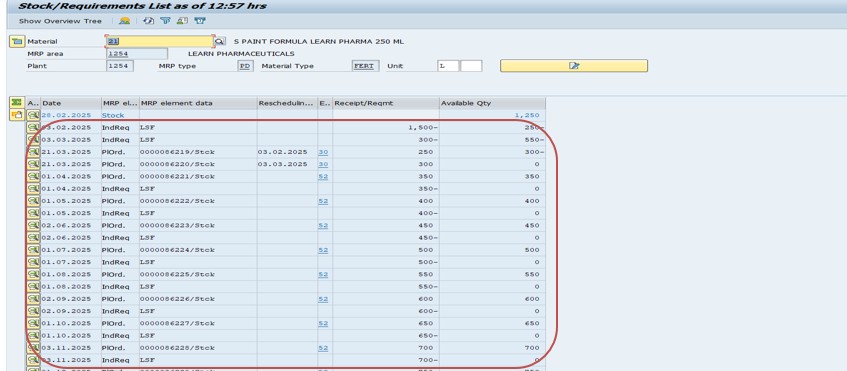847x371 pixels.
Task: Open exception 30 link for order 0000086219
Action: 323,152
